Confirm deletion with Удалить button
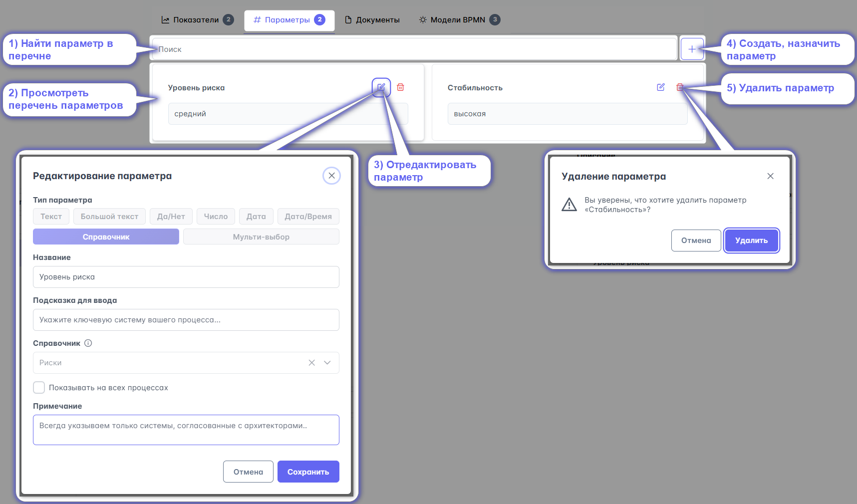The image size is (857, 504). click(751, 241)
